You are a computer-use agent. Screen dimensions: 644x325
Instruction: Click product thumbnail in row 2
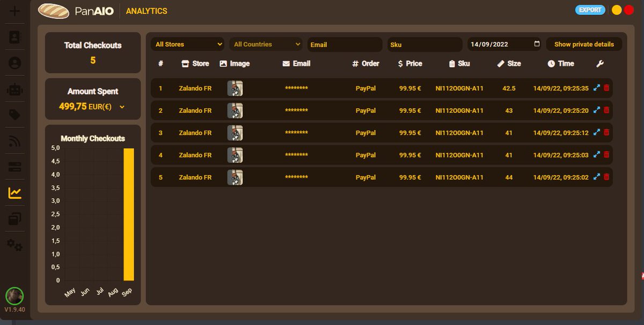click(235, 110)
